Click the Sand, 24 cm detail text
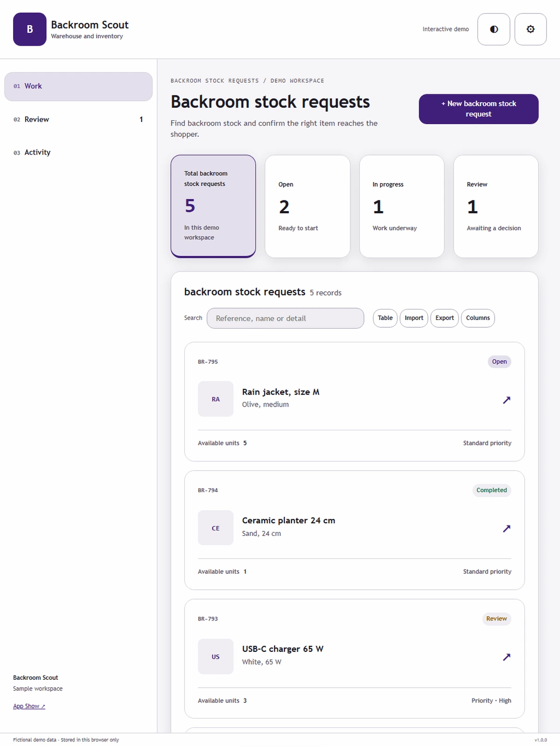Viewport: 560px width, 747px height. pos(261,534)
